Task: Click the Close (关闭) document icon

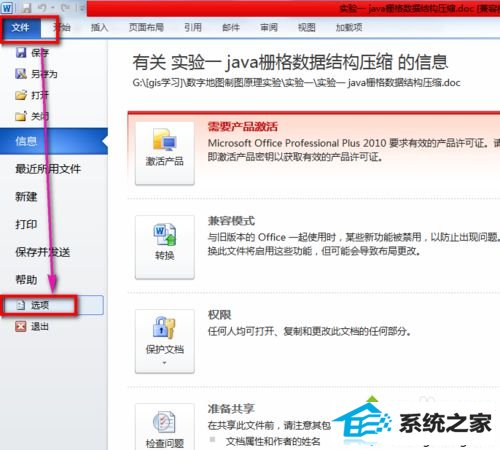Action: click(21, 116)
